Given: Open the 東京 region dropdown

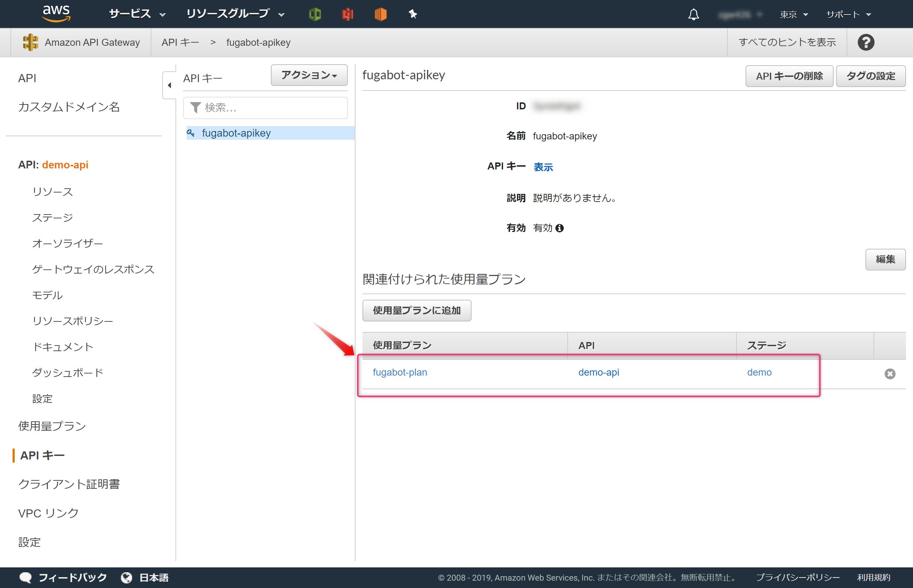Looking at the screenshot, I should coord(793,15).
